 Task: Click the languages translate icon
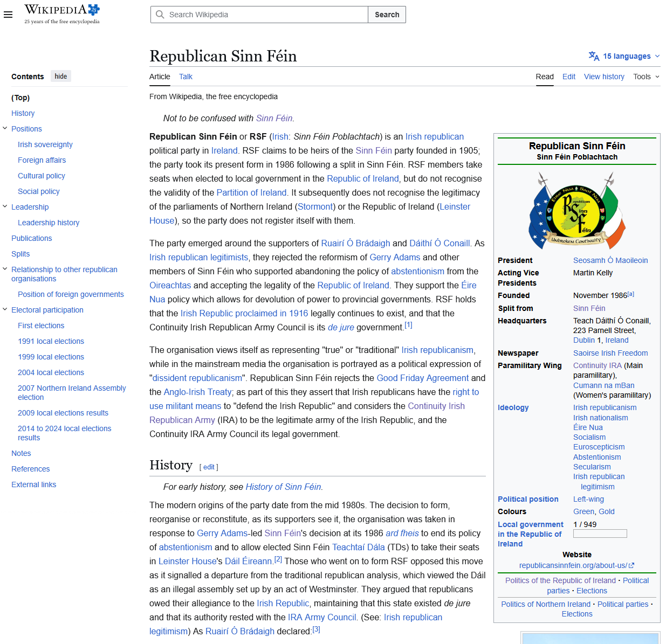pos(594,56)
